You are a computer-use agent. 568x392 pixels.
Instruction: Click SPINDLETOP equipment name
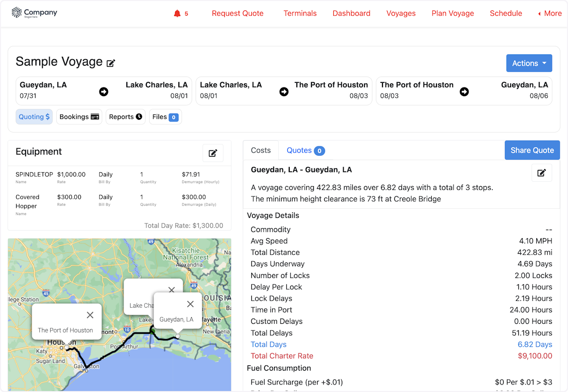click(x=34, y=174)
